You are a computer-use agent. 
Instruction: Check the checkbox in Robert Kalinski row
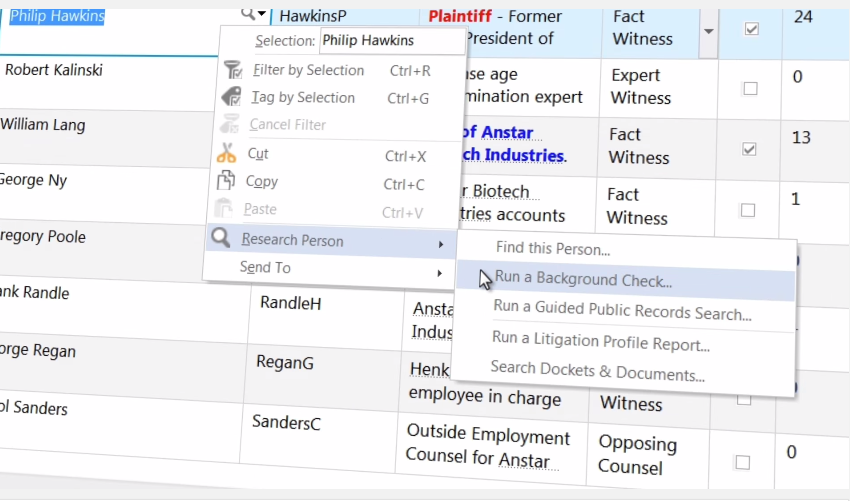(750, 88)
